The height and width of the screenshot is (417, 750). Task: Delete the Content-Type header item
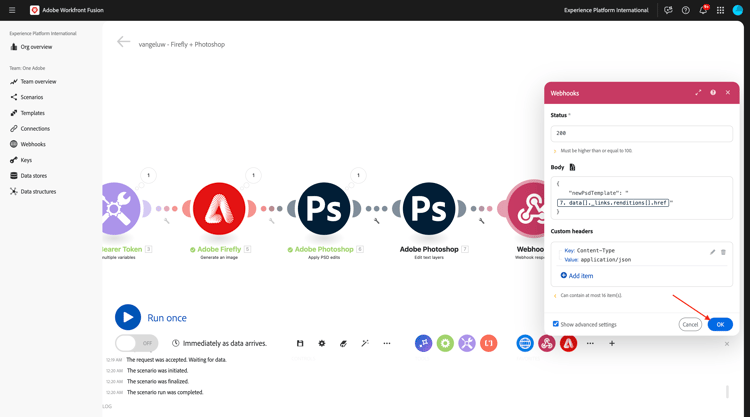coord(723,252)
